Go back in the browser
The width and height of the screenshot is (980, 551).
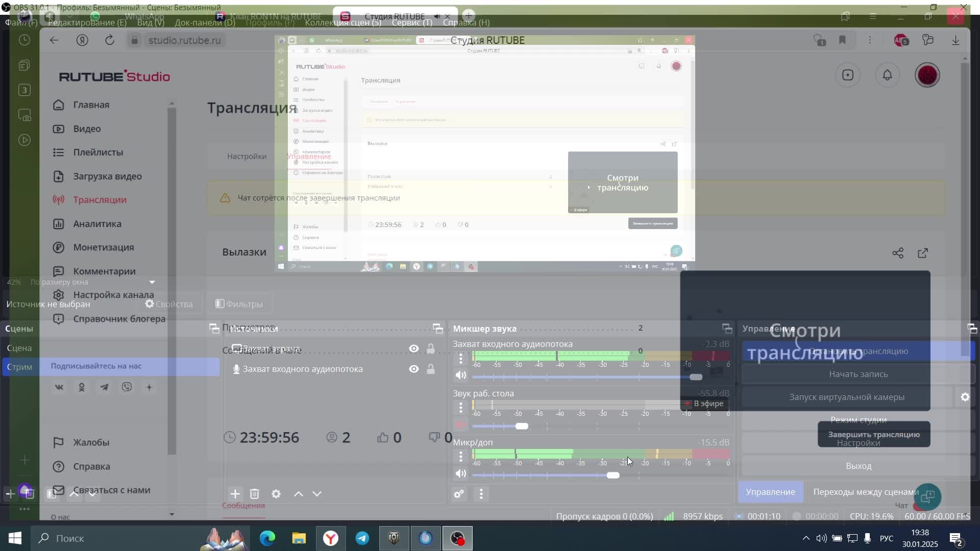point(54,40)
